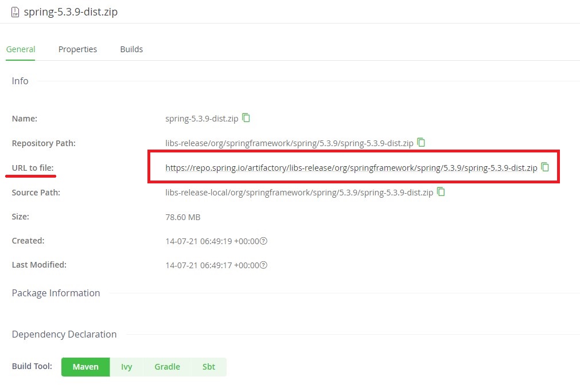This screenshot has height=392, width=580.
Task: Click the 'URL to file:' label
Action: [33, 168]
